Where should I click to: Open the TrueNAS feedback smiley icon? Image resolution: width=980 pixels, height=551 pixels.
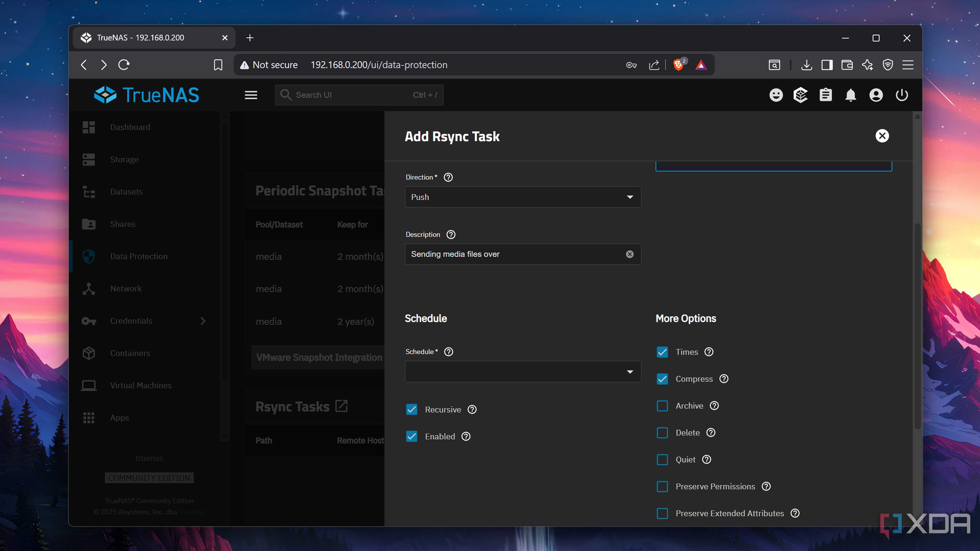776,95
